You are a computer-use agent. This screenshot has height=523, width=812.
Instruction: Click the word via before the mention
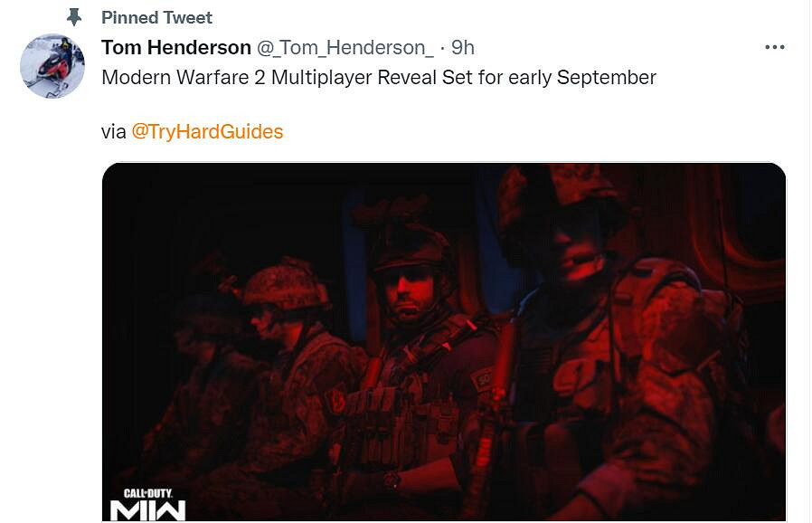pos(113,132)
